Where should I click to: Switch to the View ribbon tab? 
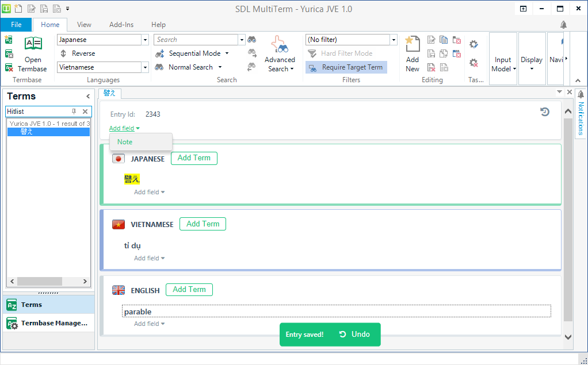click(x=84, y=25)
